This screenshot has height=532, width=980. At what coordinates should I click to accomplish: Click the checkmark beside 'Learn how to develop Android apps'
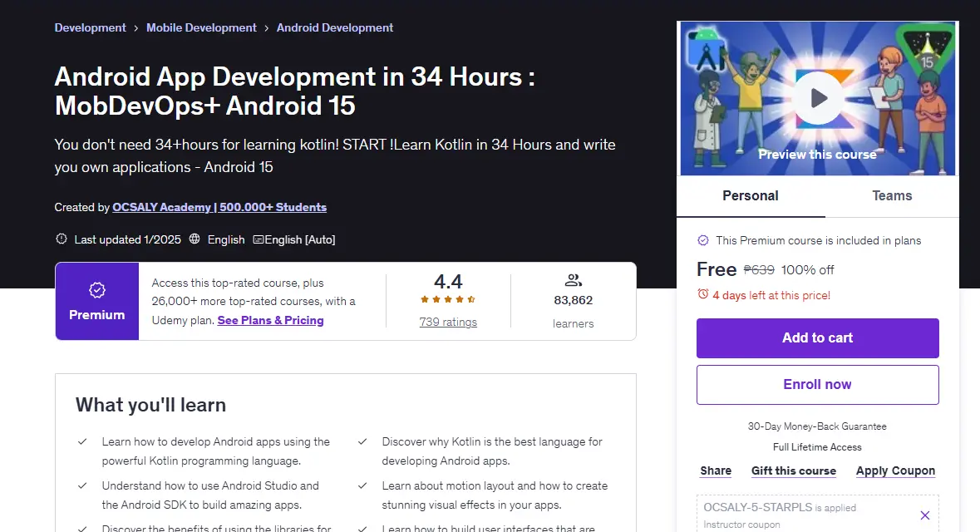(82, 441)
